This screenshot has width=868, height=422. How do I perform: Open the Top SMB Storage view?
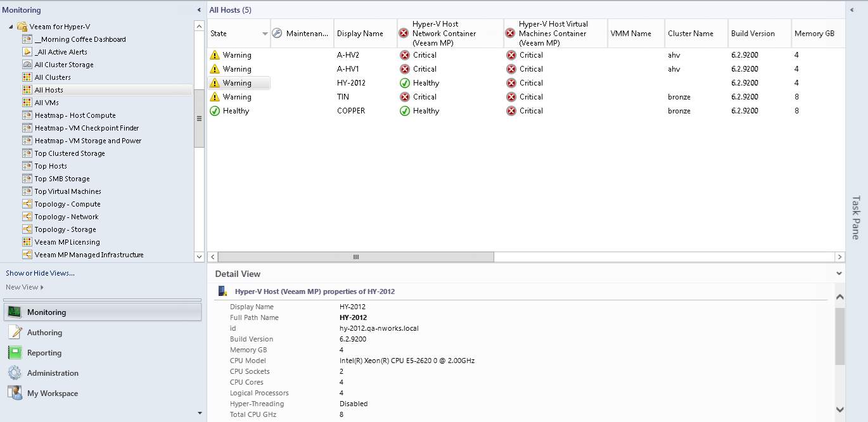click(62, 179)
